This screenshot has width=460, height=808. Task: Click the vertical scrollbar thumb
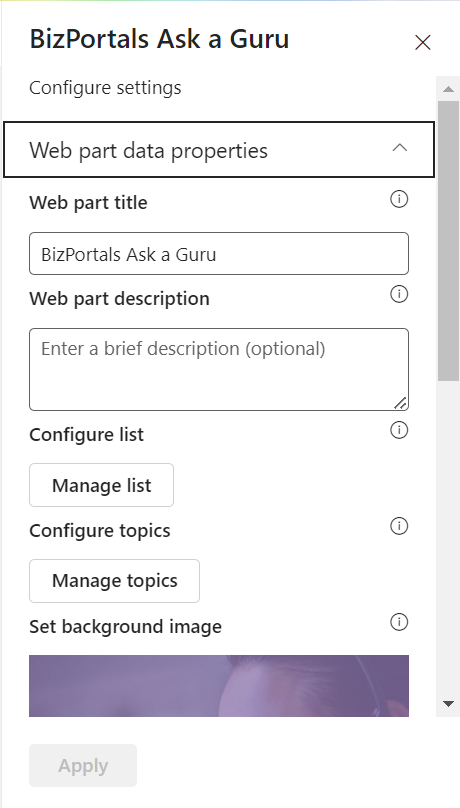(x=448, y=241)
